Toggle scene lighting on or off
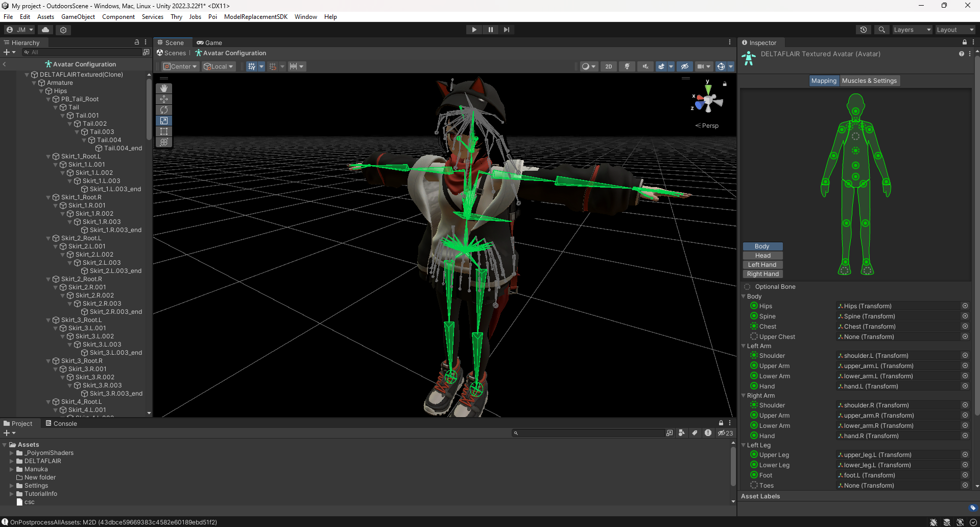 tap(627, 66)
